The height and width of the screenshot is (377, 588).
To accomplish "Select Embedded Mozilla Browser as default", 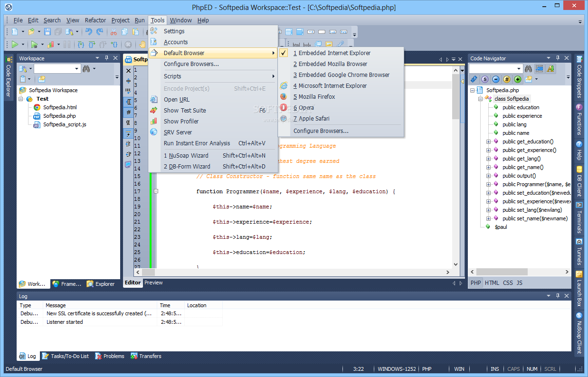I will pyautogui.click(x=341, y=64).
